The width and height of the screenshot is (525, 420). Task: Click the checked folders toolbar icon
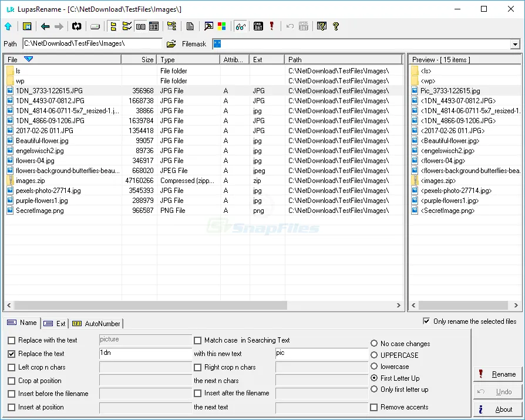(127, 26)
